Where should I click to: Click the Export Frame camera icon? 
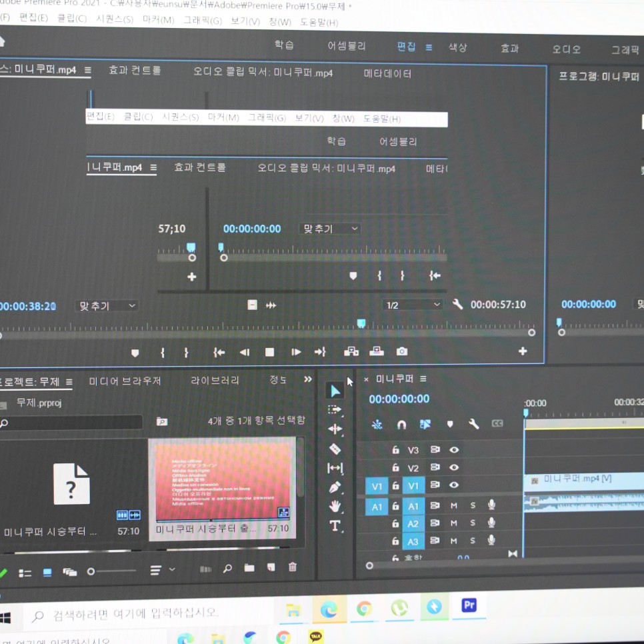[402, 351]
